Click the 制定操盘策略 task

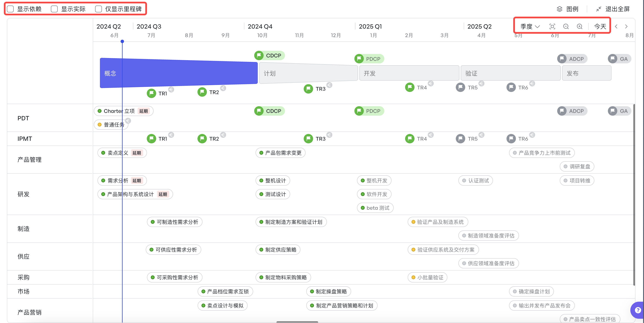329,291
